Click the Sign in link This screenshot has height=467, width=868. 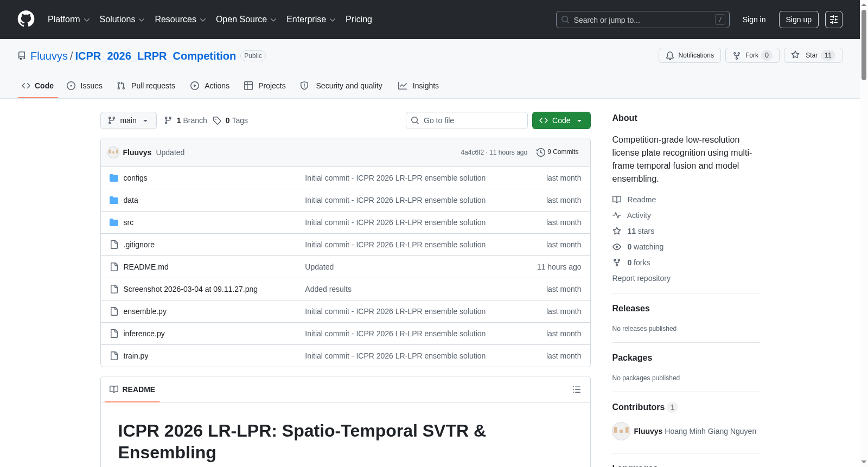754,20
